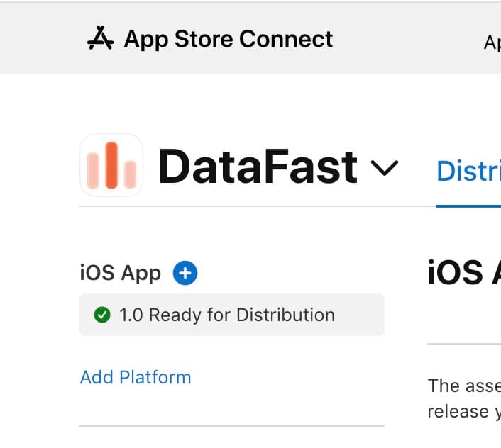Screen dimensions: 501x448
Task: Click the App Store Connect logo icon
Action: (x=100, y=38)
